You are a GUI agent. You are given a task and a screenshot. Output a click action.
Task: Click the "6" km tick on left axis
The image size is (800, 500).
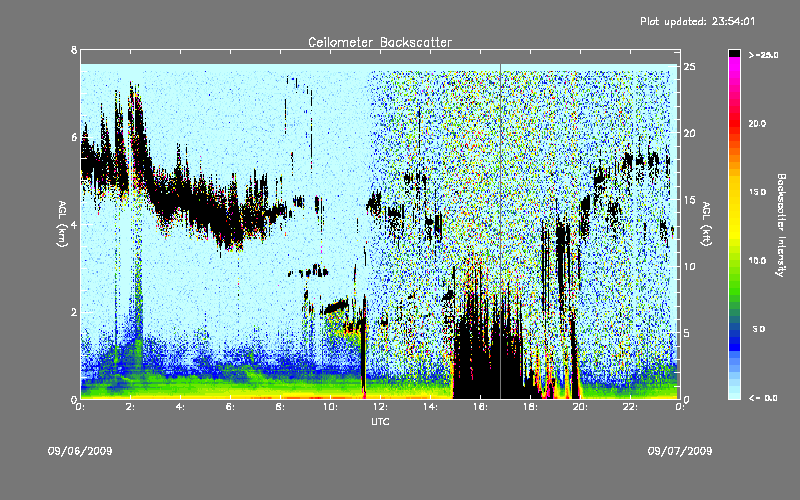click(x=74, y=137)
